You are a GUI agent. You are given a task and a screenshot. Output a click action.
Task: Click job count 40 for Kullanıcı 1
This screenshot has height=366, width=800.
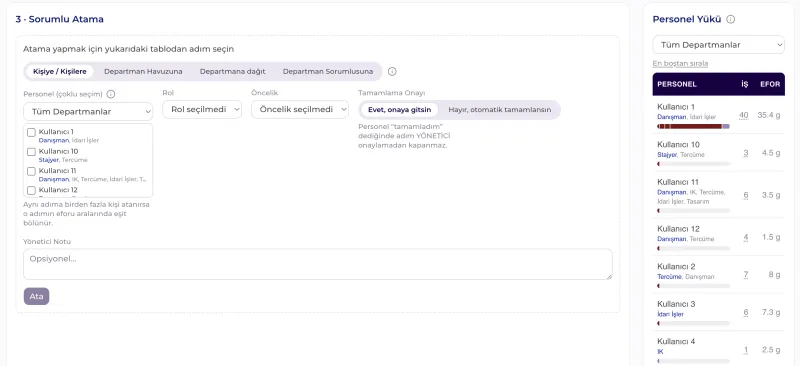click(x=743, y=115)
